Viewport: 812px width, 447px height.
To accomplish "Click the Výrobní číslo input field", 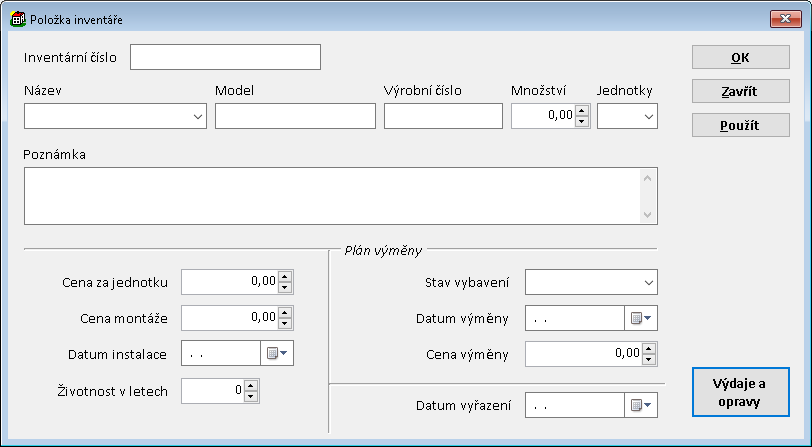I will coord(443,117).
